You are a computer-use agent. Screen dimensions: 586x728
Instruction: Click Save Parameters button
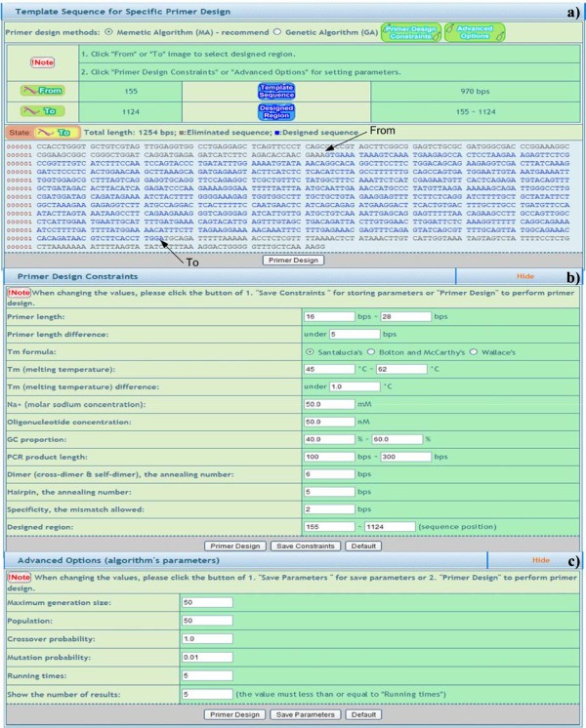click(x=306, y=714)
